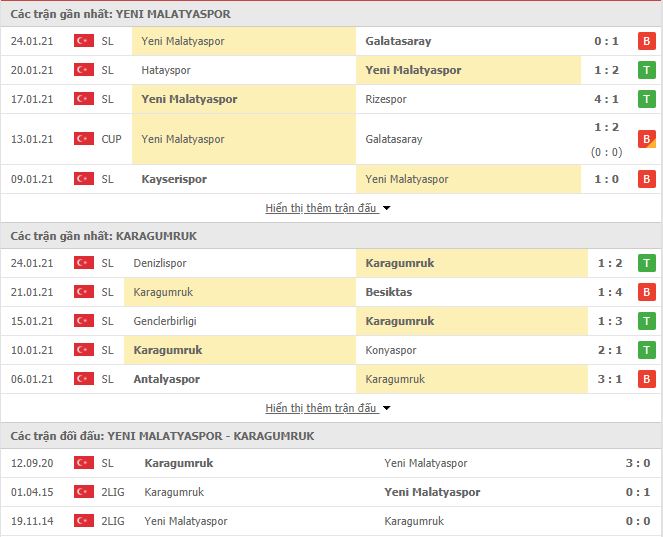Click Besiktas in the 21.01.21 row
The image size is (663, 537).
389,292
